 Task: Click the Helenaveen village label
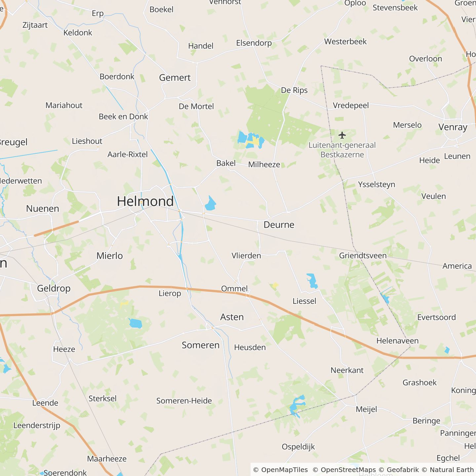[x=398, y=341]
